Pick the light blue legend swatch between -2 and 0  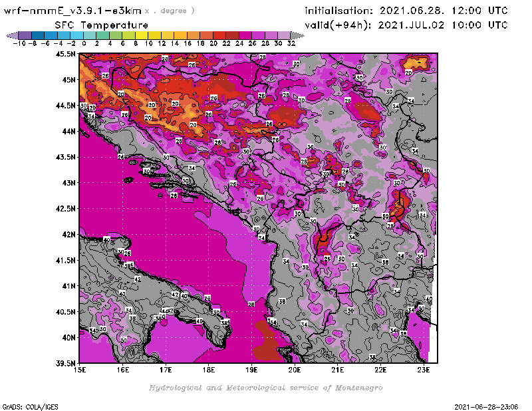77,35
